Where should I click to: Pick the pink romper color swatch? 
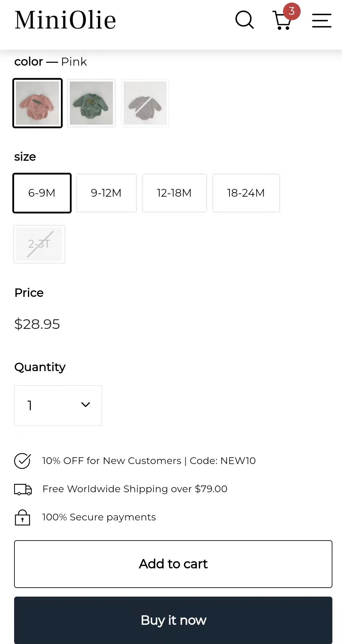pos(38,103)
